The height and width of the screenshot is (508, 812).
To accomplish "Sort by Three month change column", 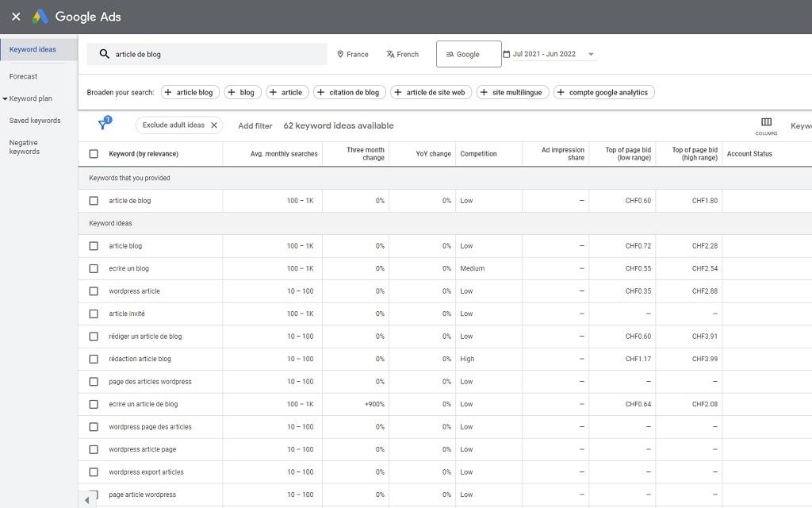I will (x=366, y=153).
